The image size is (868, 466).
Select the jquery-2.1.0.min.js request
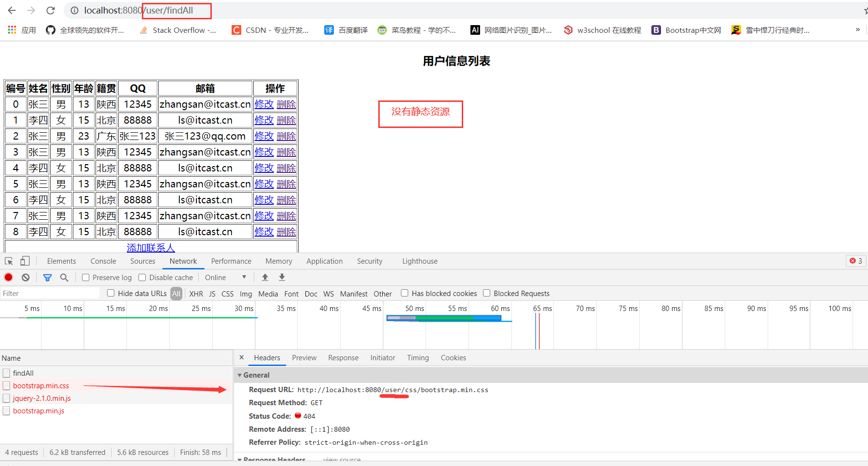point(116,398)
